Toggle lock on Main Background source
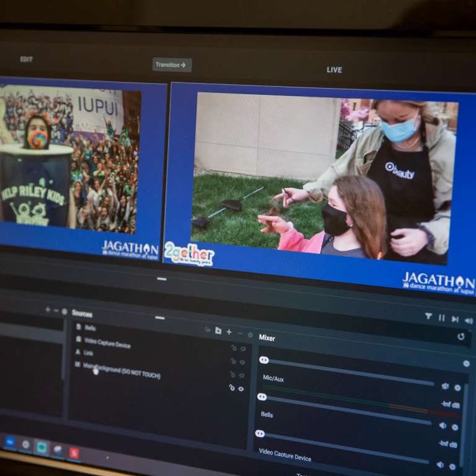 (x=232, y=387)
